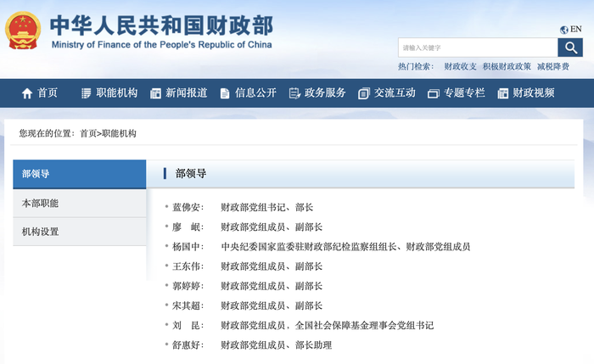Image resolution: width=594 pixels, height=364 pixels.
Task: Open 首页 in the navigation bar
Action: click(x=48, y=92)
